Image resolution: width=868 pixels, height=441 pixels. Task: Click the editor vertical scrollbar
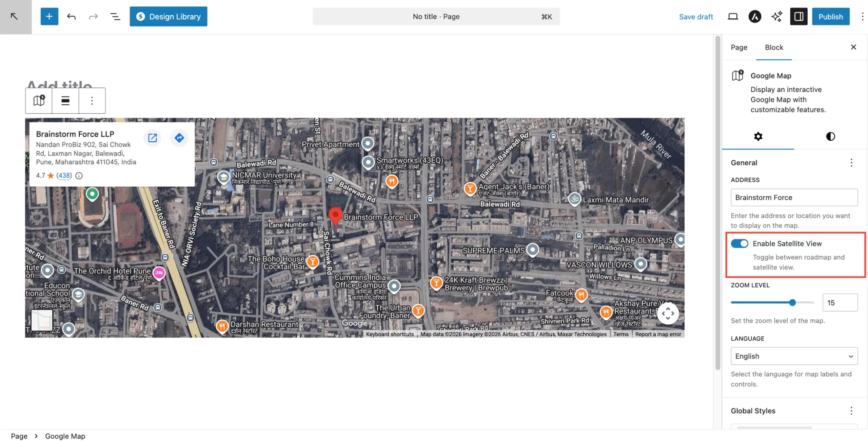point(718,203)
